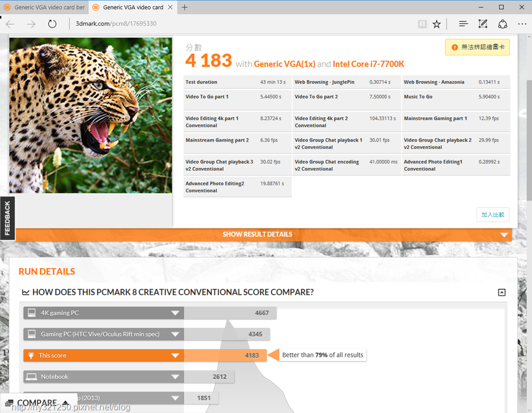This screenshot has width=532, height=413.
Task: Expand This score dropdown arrow
Action: point(175,355)
